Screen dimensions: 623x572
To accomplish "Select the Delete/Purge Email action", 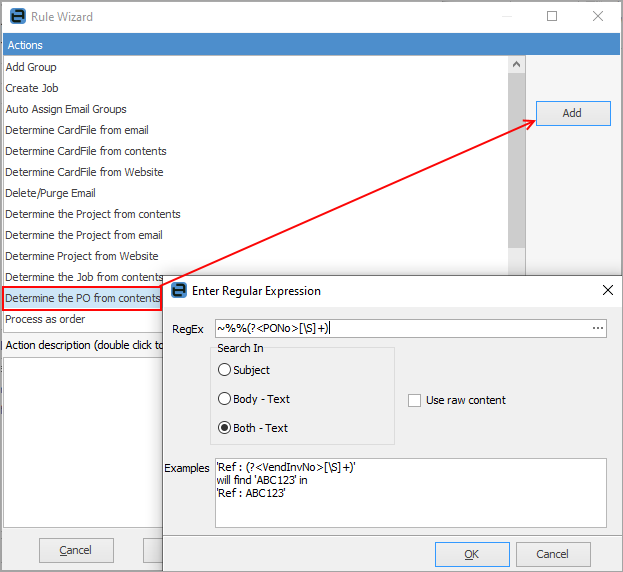I will point(50,193).
